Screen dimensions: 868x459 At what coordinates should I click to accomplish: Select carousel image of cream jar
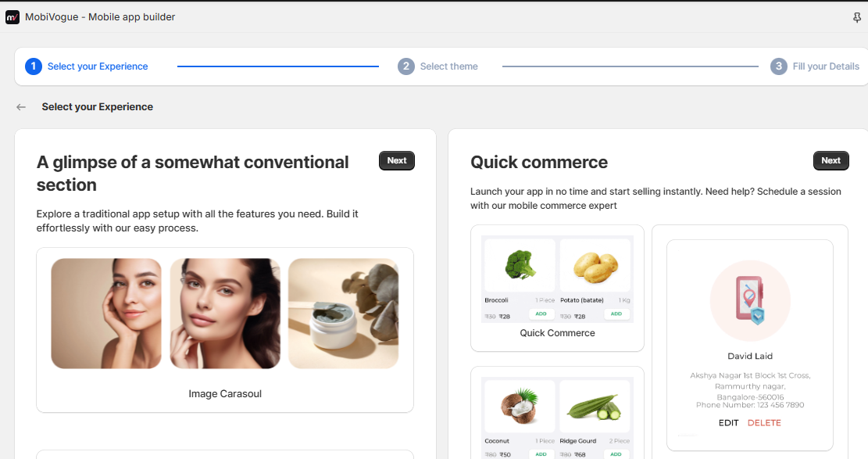click(343, 314)
